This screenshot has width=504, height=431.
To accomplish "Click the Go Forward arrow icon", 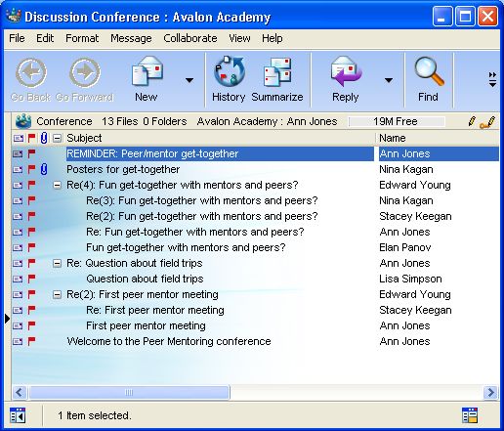I will pos(85,72).
